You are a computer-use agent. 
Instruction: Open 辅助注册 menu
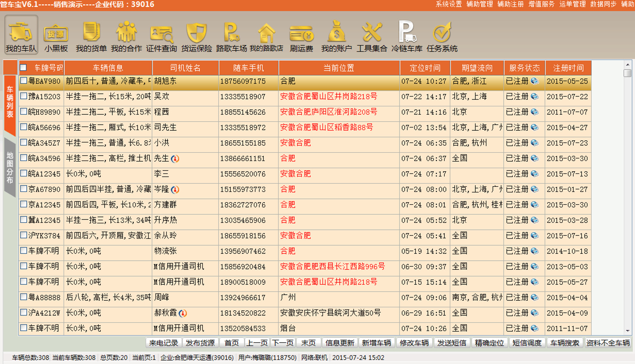pyautogui.click(x=511, y=4)
